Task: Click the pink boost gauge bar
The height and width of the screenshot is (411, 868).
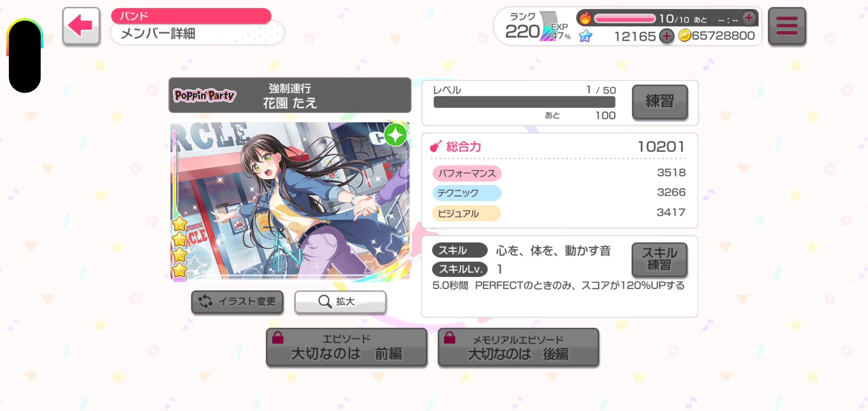Action: tap(624, 18)
